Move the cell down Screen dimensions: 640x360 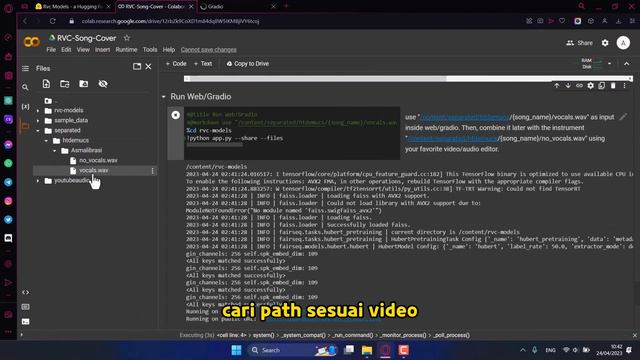click(568, 86)
